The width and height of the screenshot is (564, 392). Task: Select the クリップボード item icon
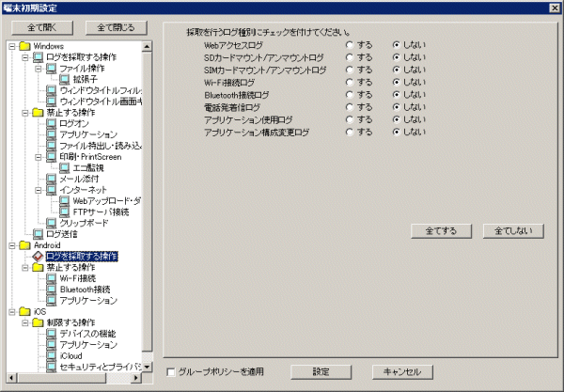pyautogui.click(x=51, y=223)
